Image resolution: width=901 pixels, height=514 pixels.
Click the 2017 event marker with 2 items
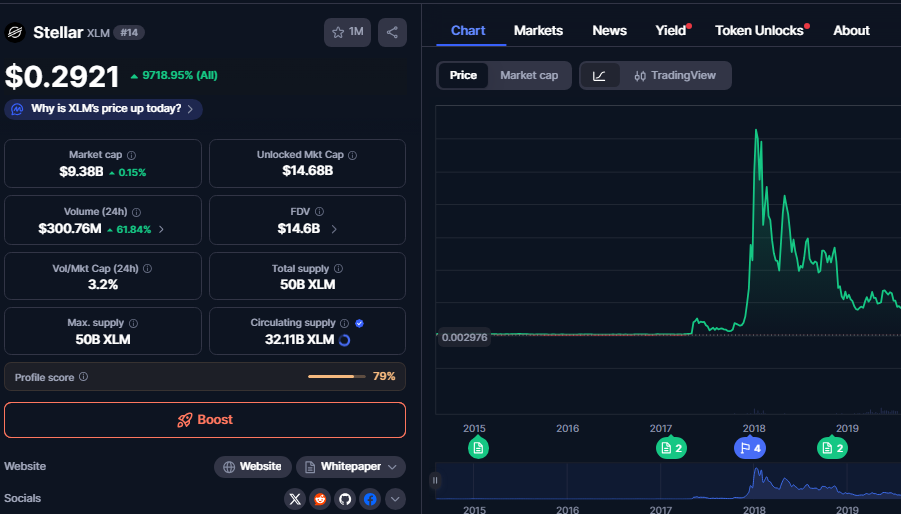point(671,448)
